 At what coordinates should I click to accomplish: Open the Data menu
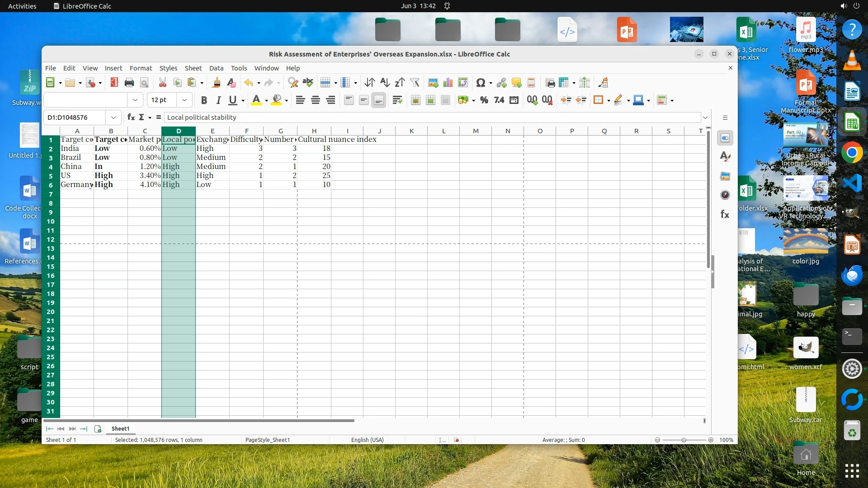click(216, 68)
